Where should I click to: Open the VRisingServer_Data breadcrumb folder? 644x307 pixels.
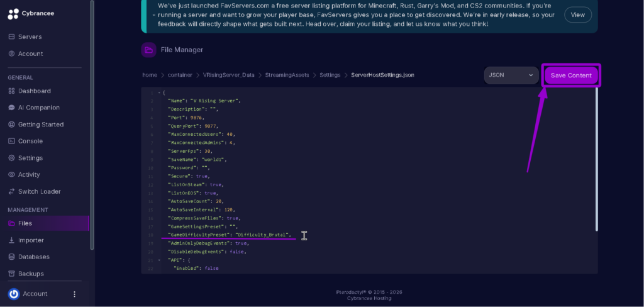point(229,75)
